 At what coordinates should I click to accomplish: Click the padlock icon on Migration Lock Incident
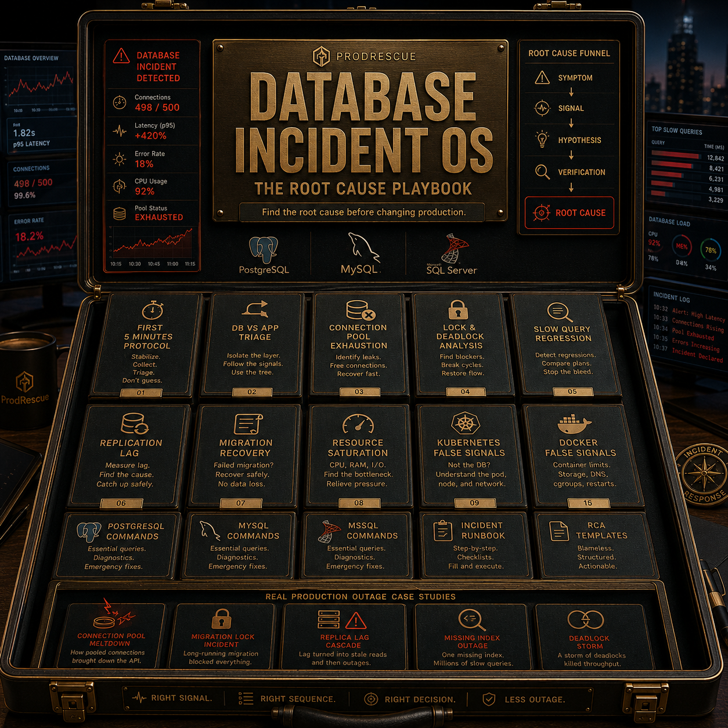click(x=222, y=619)
